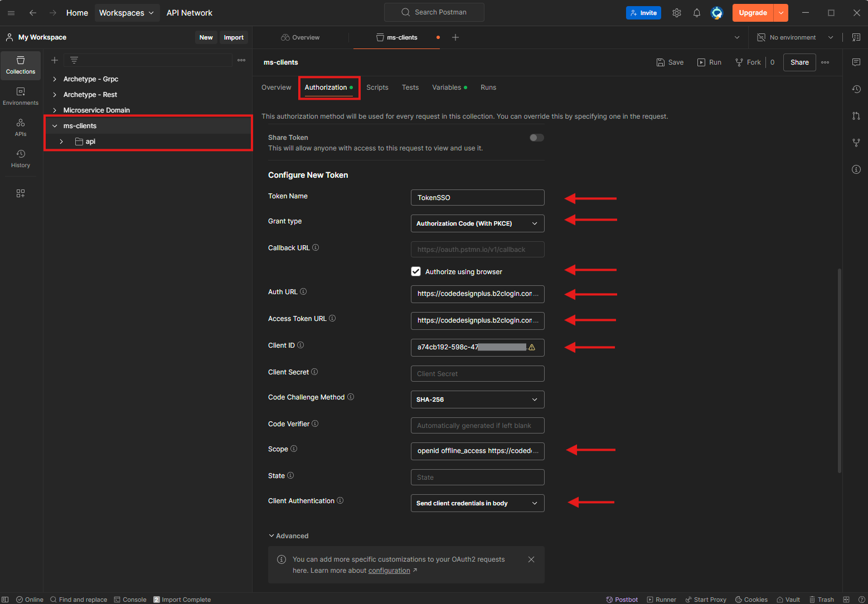Open the Client Authentication dropdown

click(477, 503)
